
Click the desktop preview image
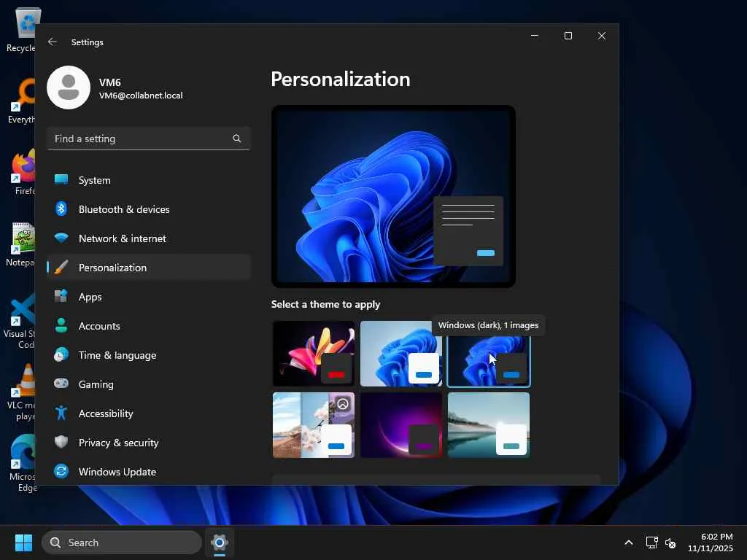click(x=393, y=196)
